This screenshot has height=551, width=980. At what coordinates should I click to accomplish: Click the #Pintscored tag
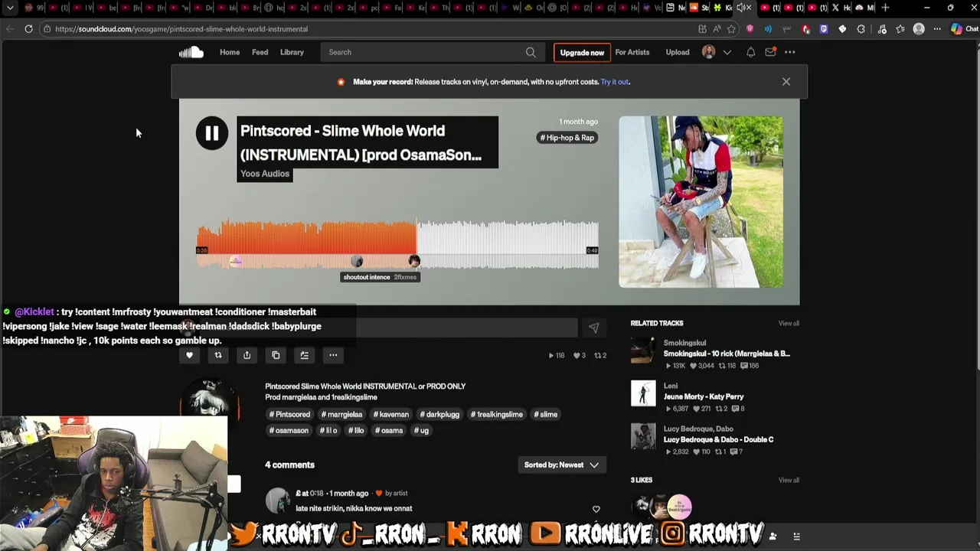coord(289,415)
